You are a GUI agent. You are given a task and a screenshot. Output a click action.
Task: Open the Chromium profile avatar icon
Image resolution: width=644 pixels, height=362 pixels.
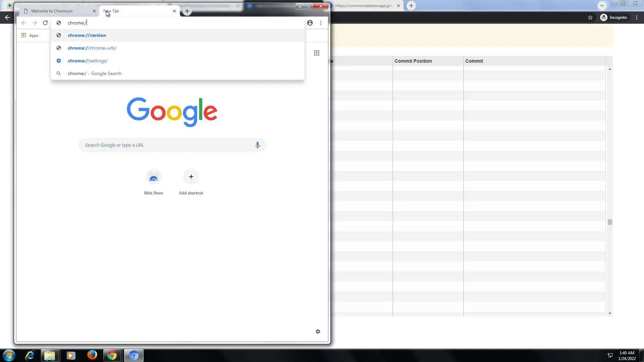click(310, 23)
